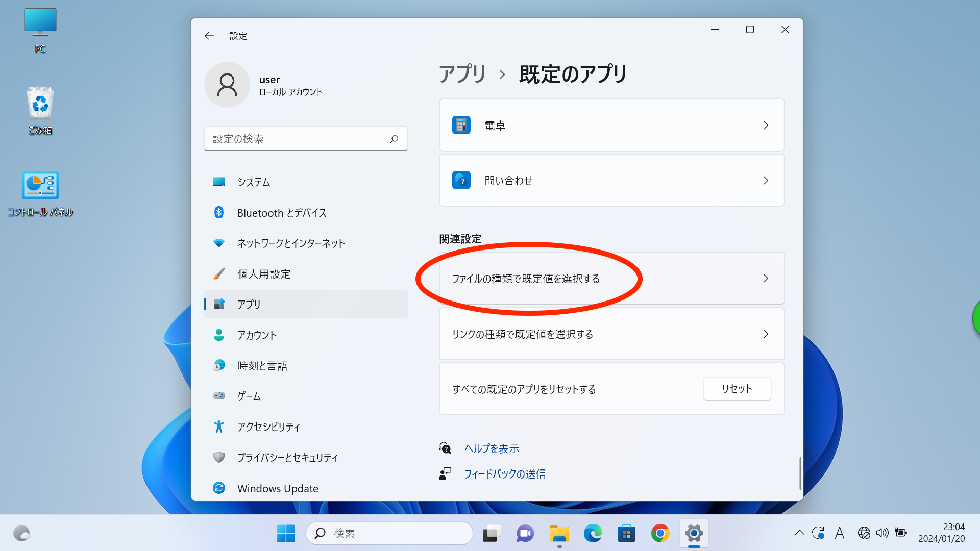Click the user profile avatar icon
Image resolution: width=980 pixels, height=551 pixels.
point(227,85)
